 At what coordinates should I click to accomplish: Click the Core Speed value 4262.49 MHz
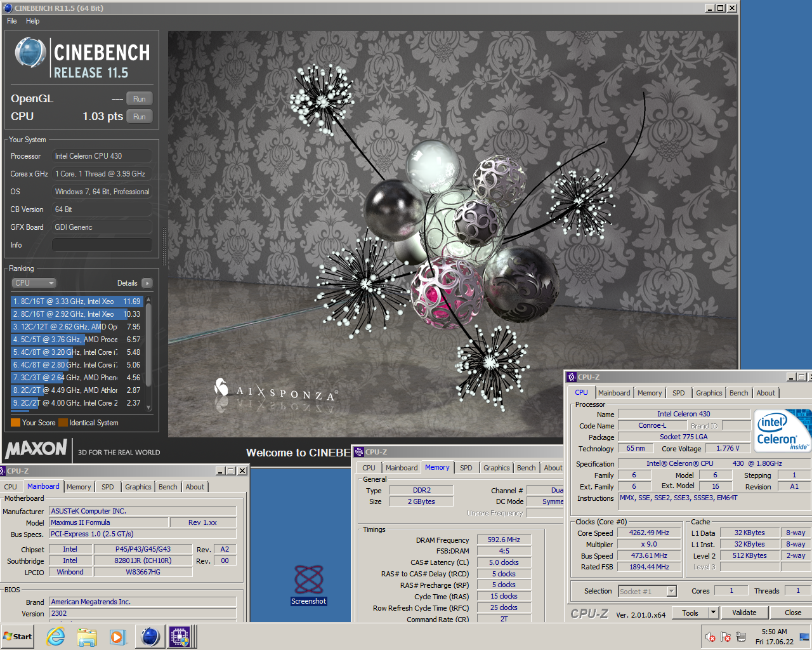(x=649, y=533)
